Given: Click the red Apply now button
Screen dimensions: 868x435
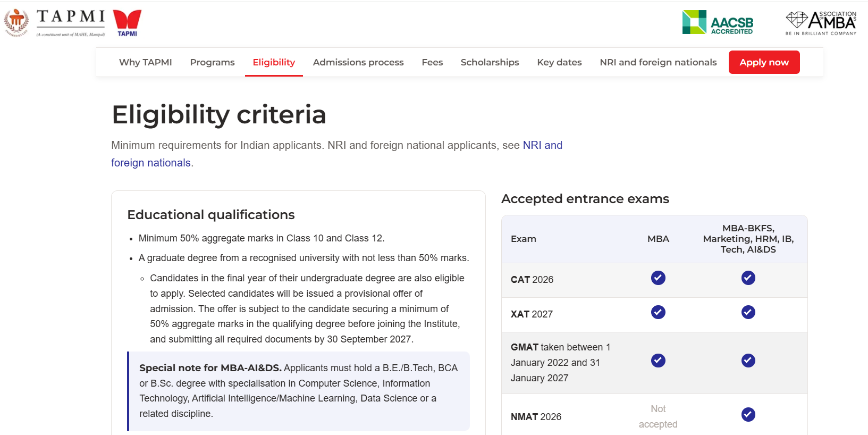Looking at the screenshot, I should (764, 62).
